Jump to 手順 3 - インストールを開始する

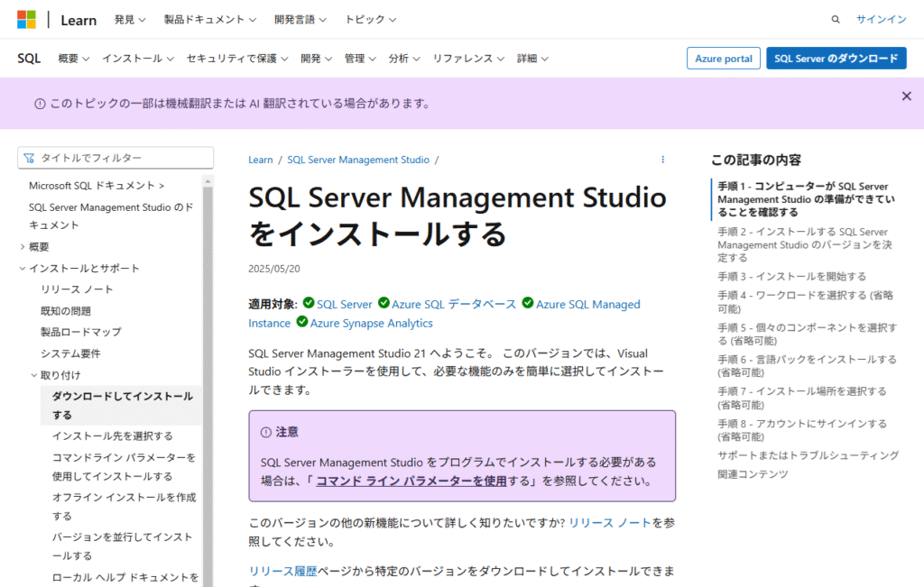[x=791, y=276]
